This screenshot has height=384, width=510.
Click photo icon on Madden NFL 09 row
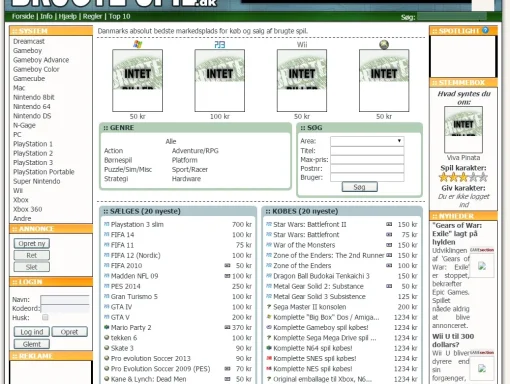[x=227, y=276]
